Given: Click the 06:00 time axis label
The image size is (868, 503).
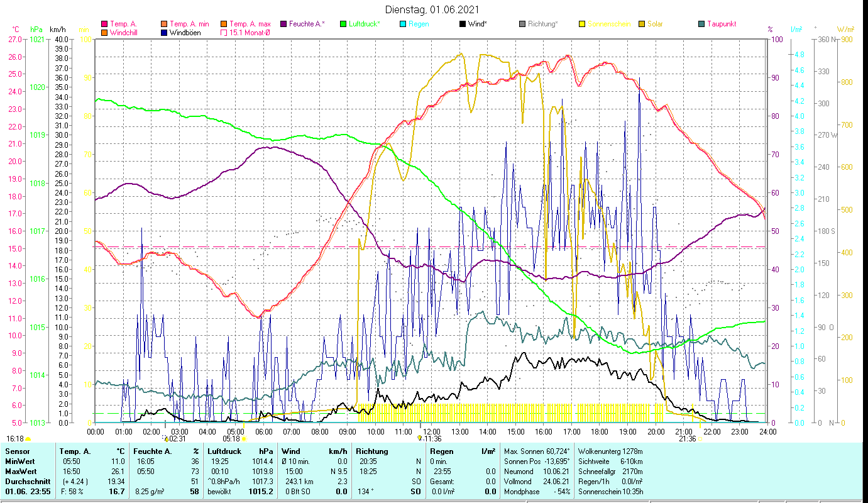Looking at the screenshot, I should (x=263, y=431).
